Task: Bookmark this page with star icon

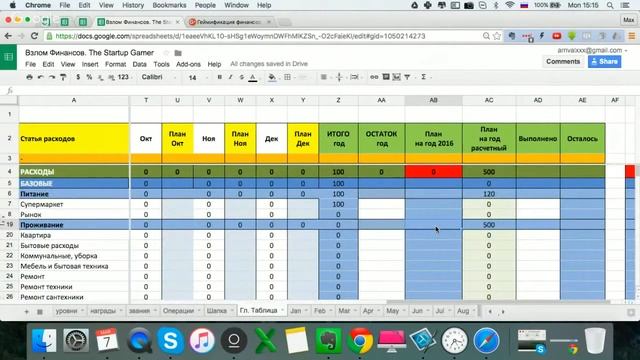Action: point(497,36)
